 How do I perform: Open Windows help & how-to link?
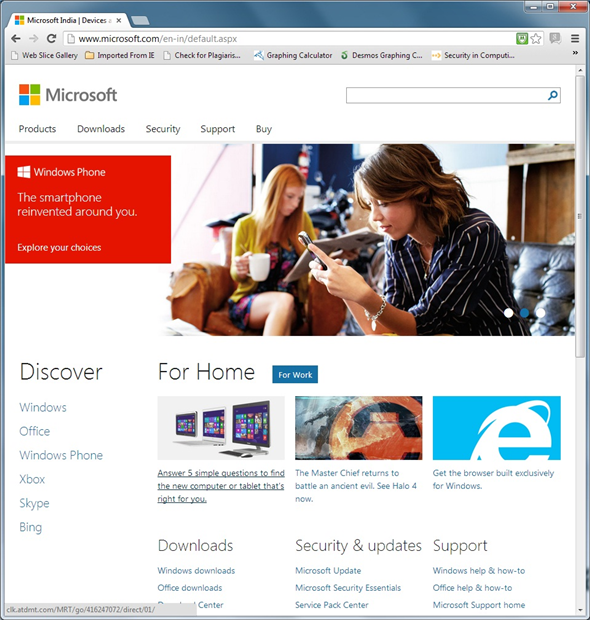tap(479, 571)
